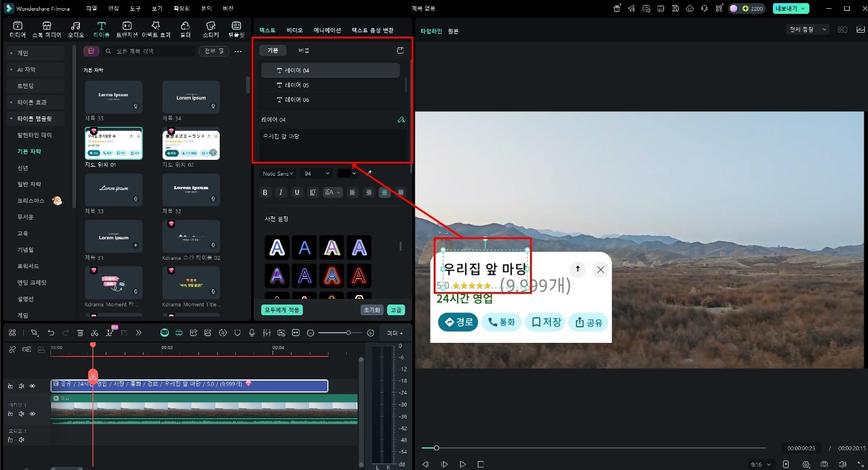Screen dimensions: 868x470
Task: Switch to the 스티커 panel
Action: pyautogui.click(x=211, y=28)
